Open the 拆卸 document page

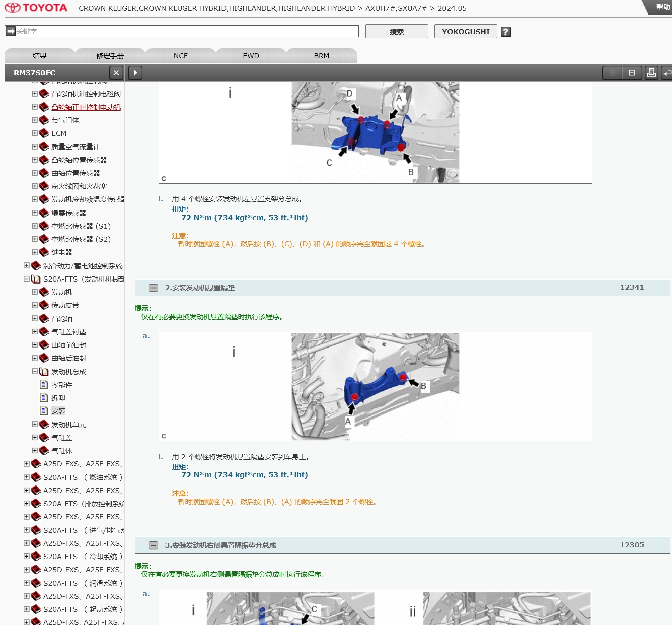tap(58, 398)
